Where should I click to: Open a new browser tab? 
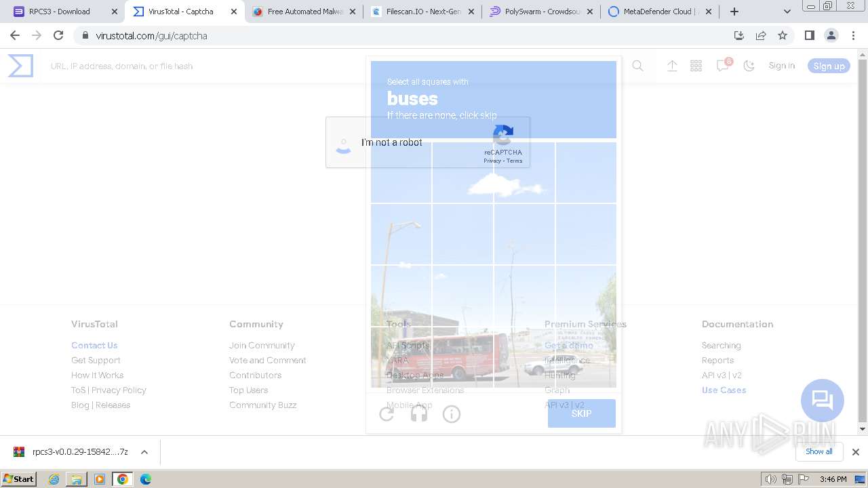(734, 12)
